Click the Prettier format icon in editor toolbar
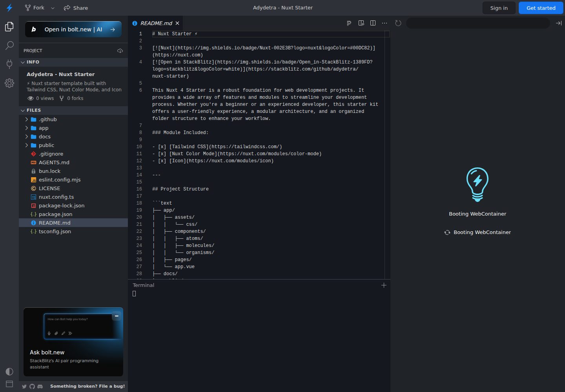The width and height of the screenshot is (565, 392). coord(349,23)
